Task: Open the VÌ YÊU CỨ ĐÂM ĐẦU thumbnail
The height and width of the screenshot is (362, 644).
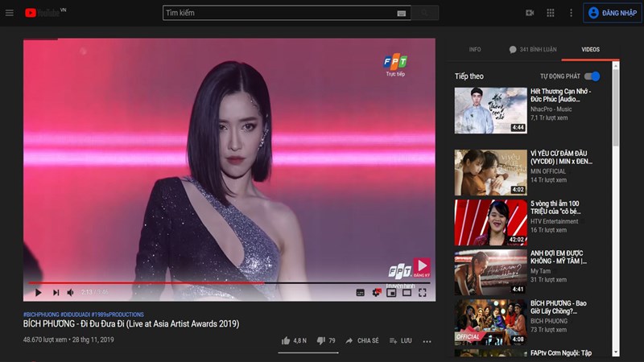Action: coord(490,172)
